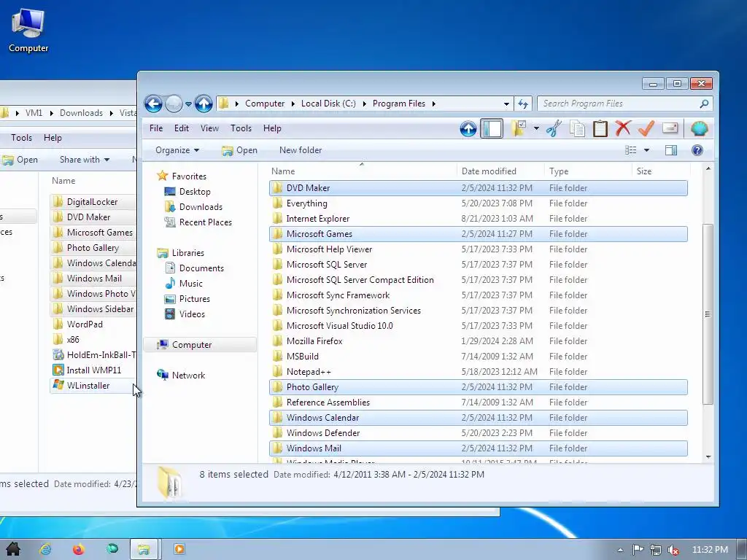This screenshot has width=747, height=560.
Task: Open the Computer desktop icon
Action: (28, 31)
